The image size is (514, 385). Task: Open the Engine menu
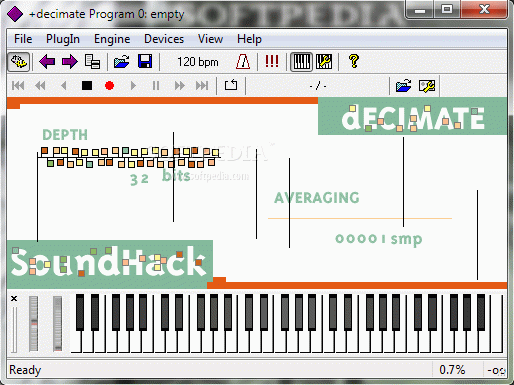pos(112,39)
